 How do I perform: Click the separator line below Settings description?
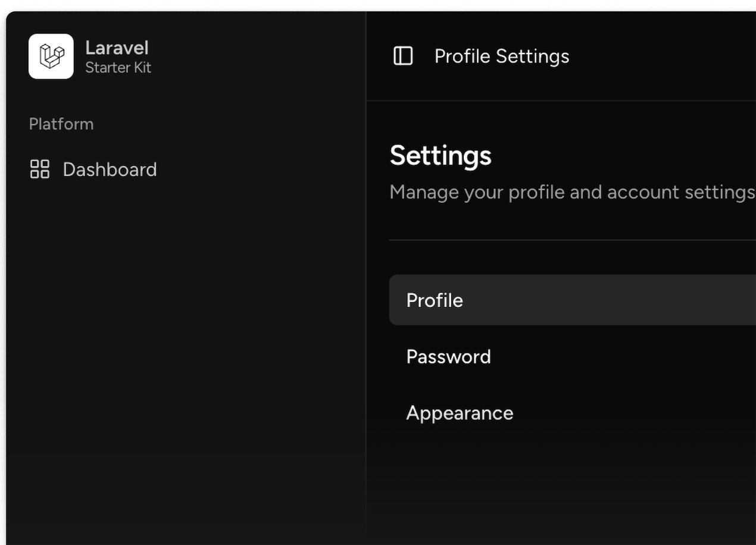pyautogui.click(x=566, y=240)
